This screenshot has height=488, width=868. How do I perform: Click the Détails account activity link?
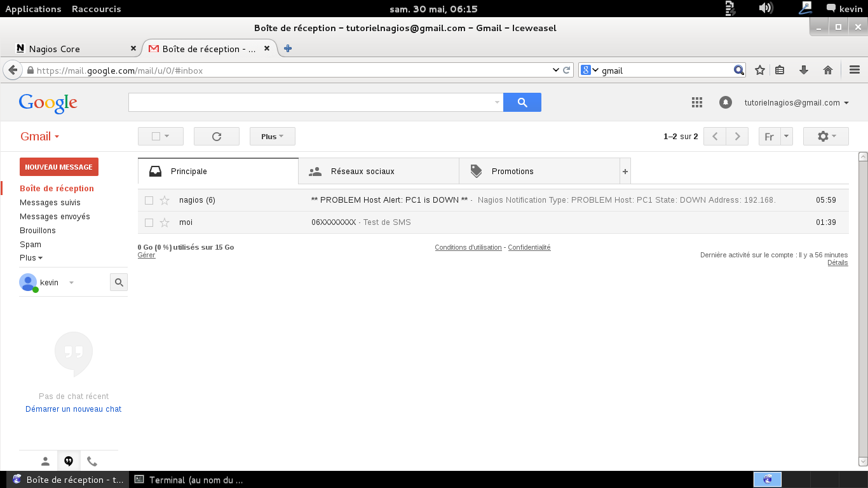click(837, 262)
